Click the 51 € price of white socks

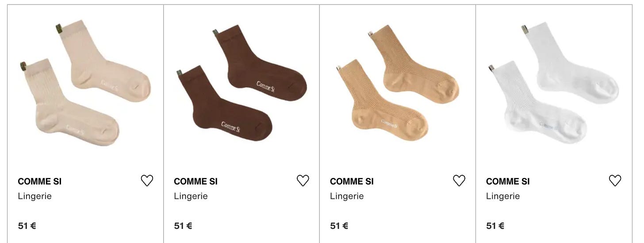click(495, 226)
